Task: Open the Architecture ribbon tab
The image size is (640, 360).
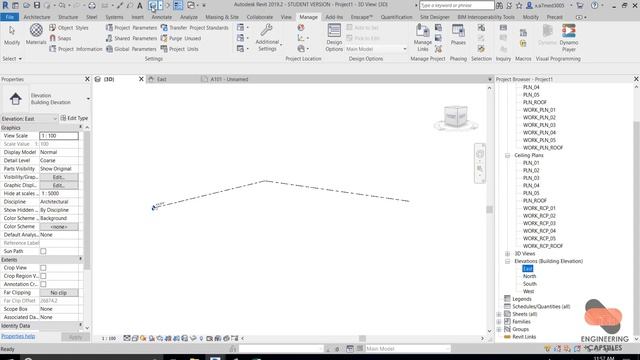Action: point(37,17)
